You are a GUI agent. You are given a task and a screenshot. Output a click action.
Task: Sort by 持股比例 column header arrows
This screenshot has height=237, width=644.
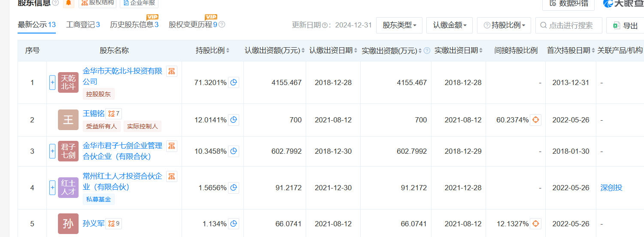pyautogui.click(x=228, y=51)
